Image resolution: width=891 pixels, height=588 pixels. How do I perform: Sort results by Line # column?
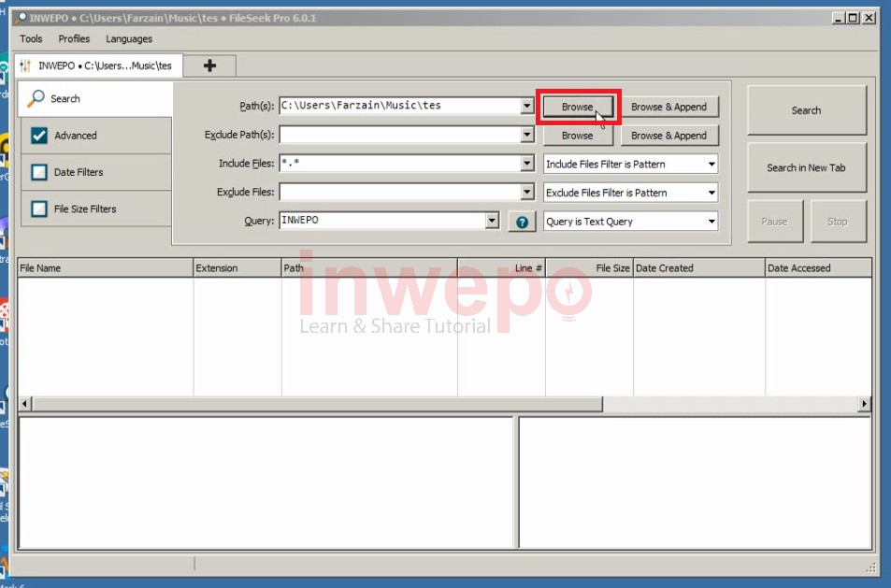(x=502, y=267)
